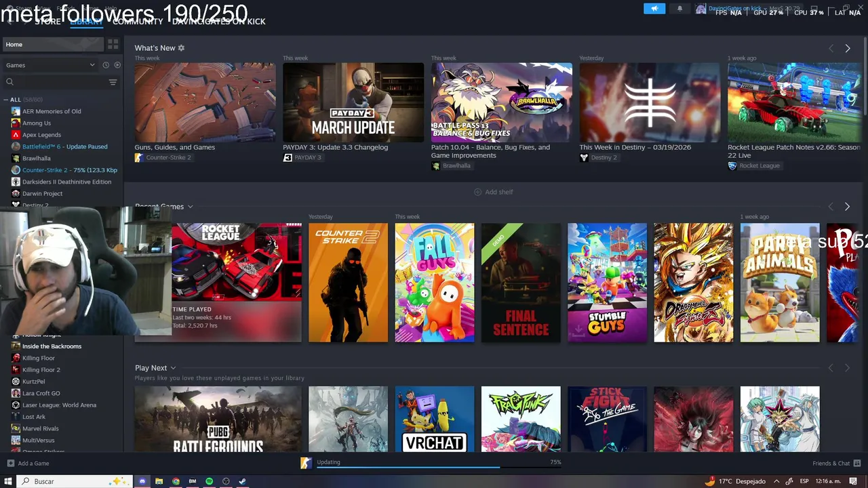Screen dimensions: 868x488
Task: Open OBS Studio from the taskbar
Action: (x=226, y=481)
